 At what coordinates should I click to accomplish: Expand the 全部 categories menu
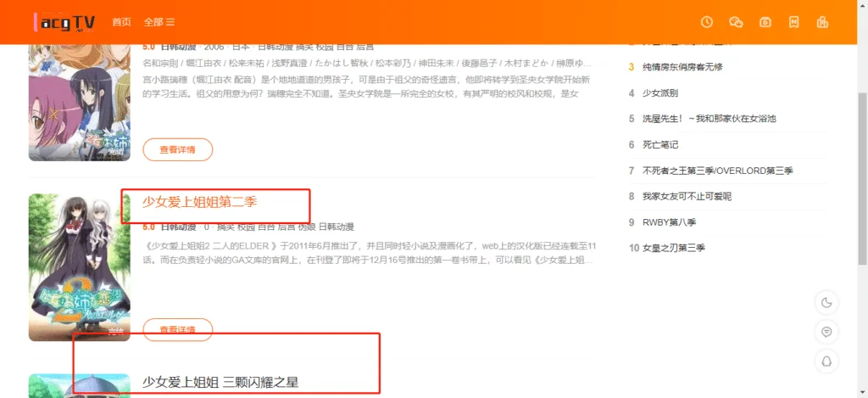(159, 22)
